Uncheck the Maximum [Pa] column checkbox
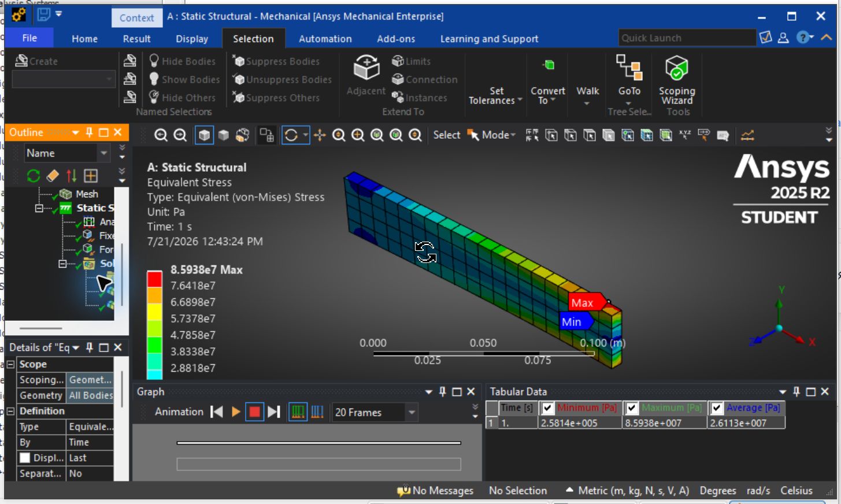The image size is (841, 504). click(632, 408)
